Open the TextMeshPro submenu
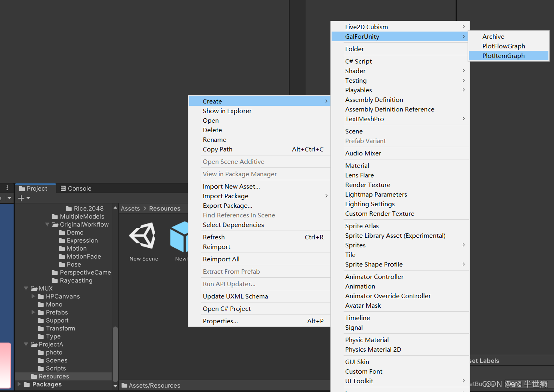The height and width of the screenshot is (392, 554). 400,119
